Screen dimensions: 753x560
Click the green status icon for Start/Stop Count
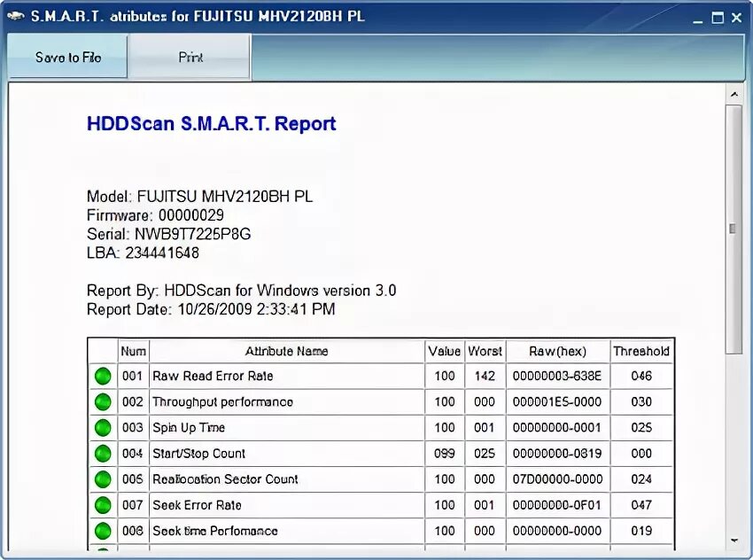pyautogui.click(x=103, y=454)
